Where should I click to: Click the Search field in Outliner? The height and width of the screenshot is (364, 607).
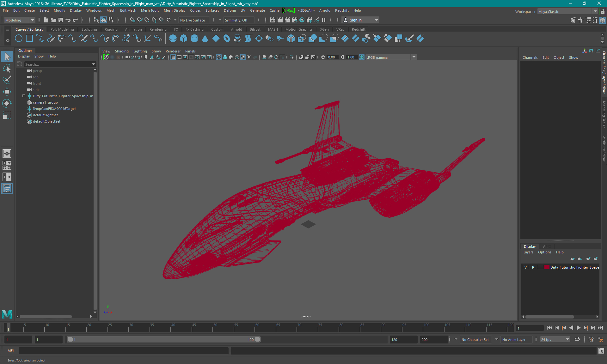[x=56, y=64]
